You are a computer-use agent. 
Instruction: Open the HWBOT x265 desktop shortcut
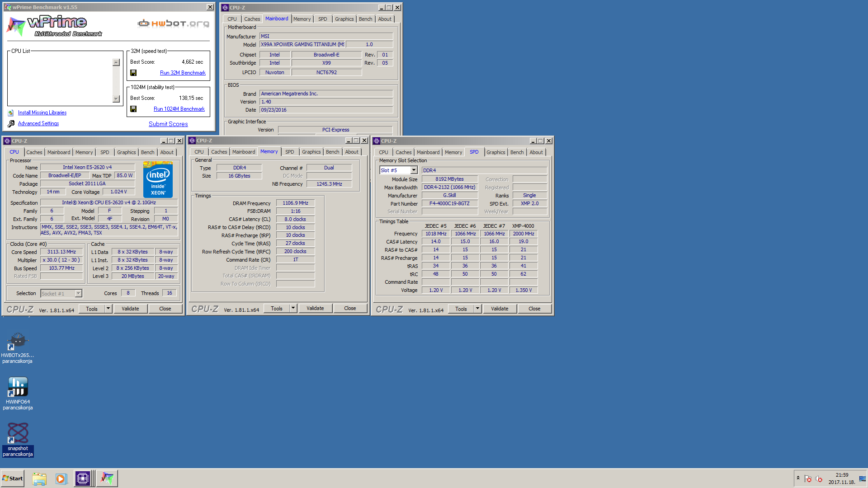click(18, 348)
